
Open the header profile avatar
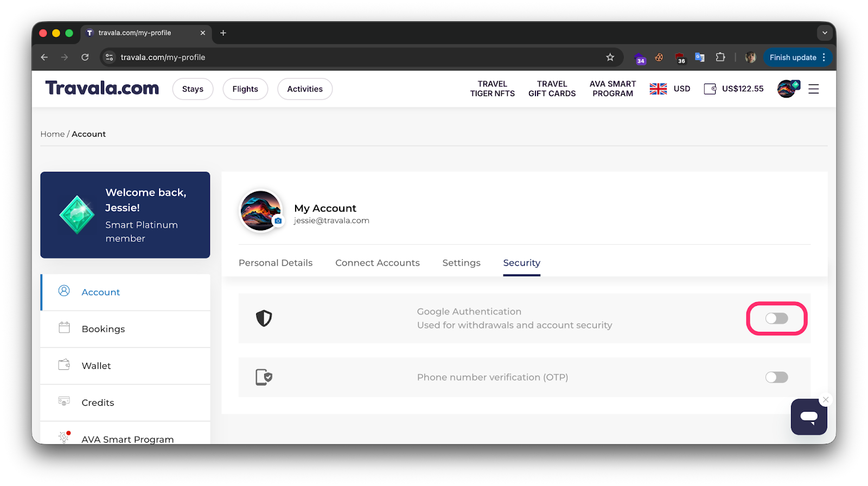[788, 88]
